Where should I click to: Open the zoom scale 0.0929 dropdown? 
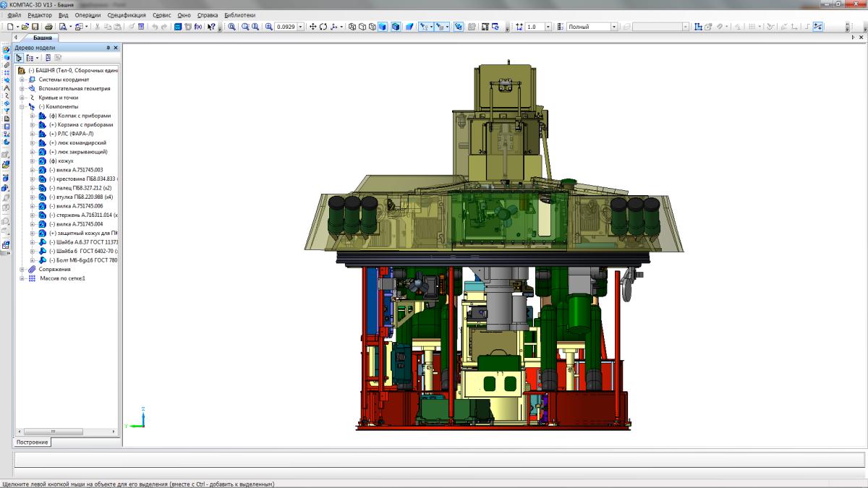pos(302,27)
